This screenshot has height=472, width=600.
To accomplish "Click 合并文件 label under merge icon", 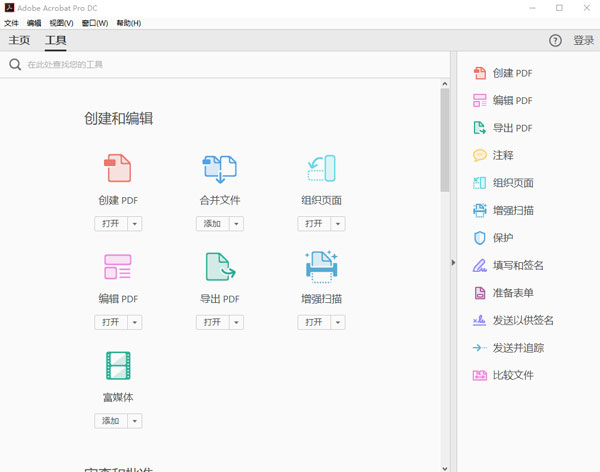I will pyautogui.click(x=220, y=200).
